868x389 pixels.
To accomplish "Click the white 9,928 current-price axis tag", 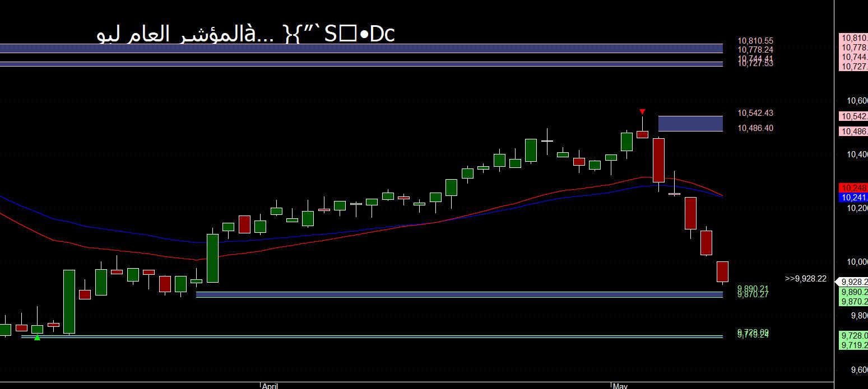I will tap(852, 282).
